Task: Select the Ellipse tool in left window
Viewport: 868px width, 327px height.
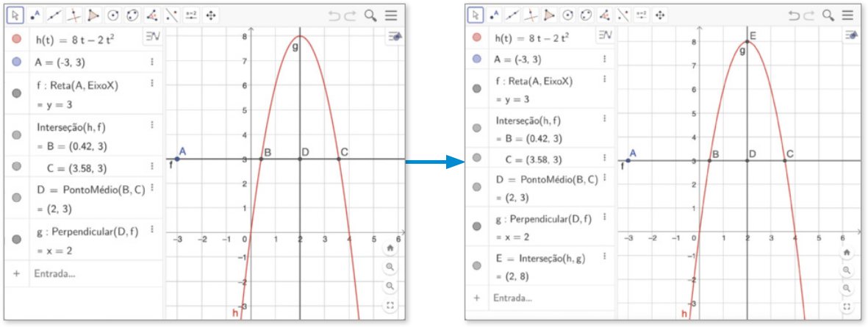Action: tap(132, 15)
